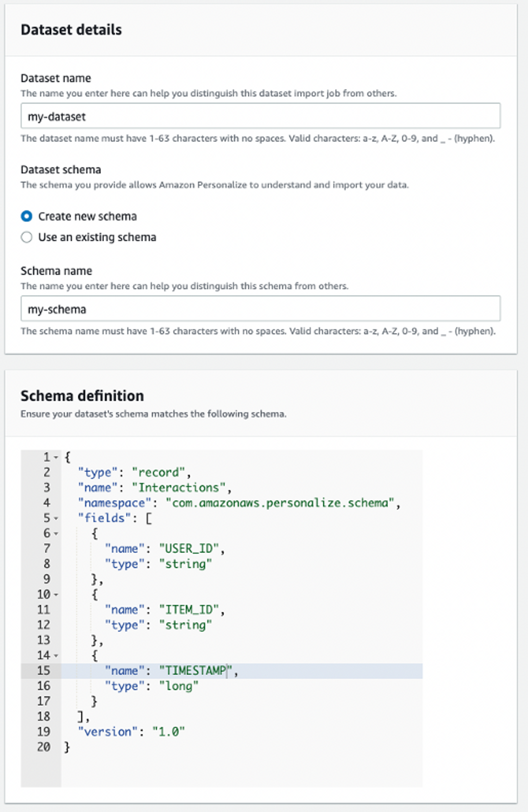528x812 pixels.
Task: Collapse the fold arrow on line 1
Action: [x=56, y=457]
